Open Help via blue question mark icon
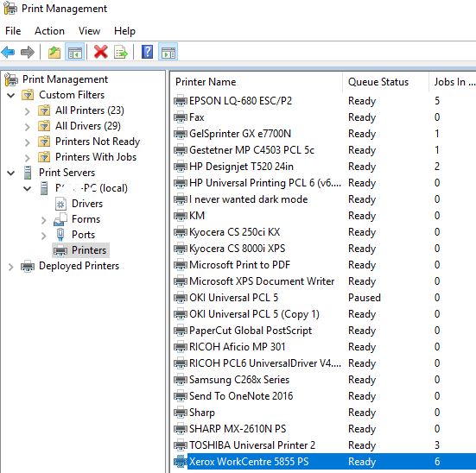The image size is (476, 473). tap(147, 52)
